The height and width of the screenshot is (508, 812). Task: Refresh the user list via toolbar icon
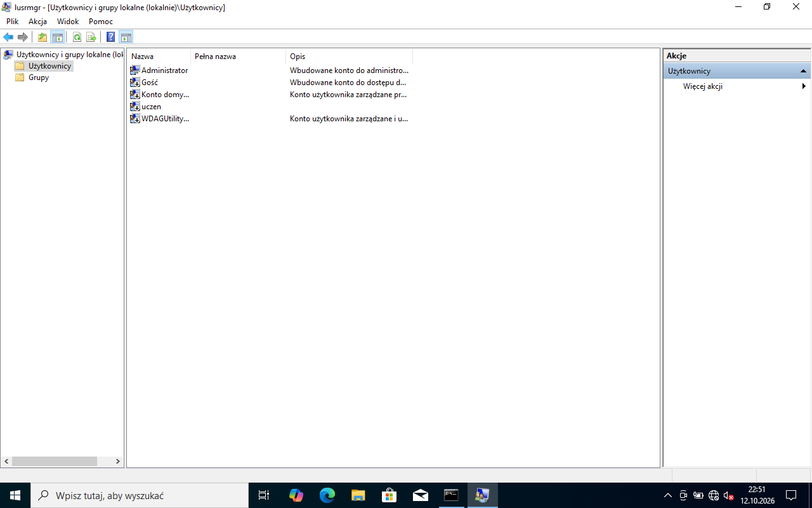(x=77, y=37)
